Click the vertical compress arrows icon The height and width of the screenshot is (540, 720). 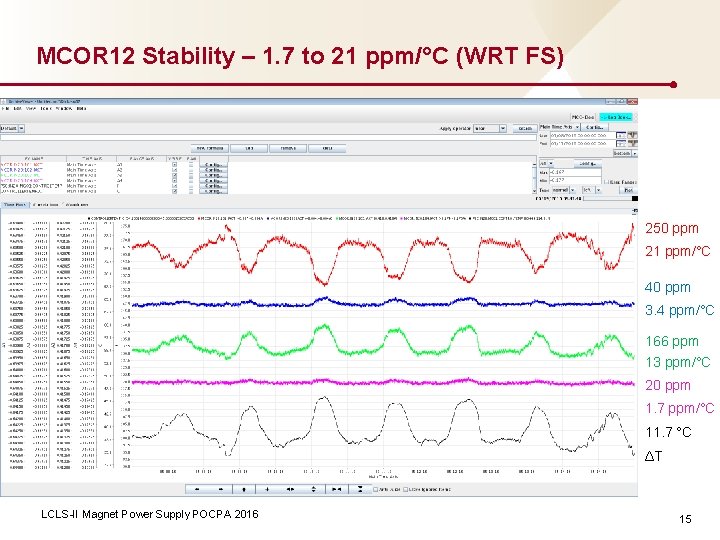click(x=360, y=489)
